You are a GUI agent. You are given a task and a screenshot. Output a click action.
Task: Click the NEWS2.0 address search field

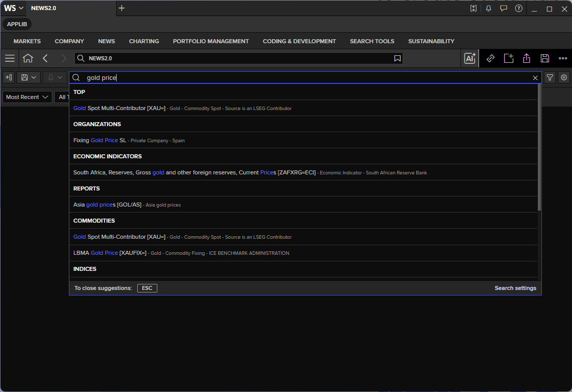point(239,58)
